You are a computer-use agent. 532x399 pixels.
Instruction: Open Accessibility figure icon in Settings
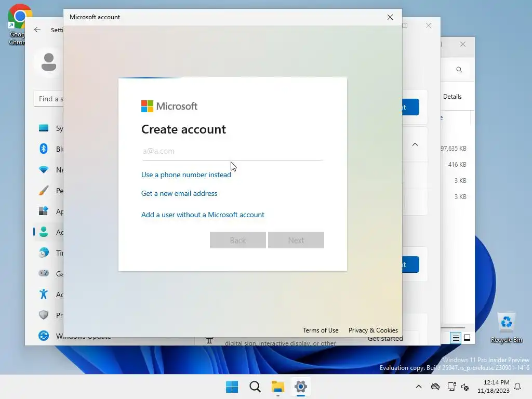pyautogui.click(x=44, y=294)
